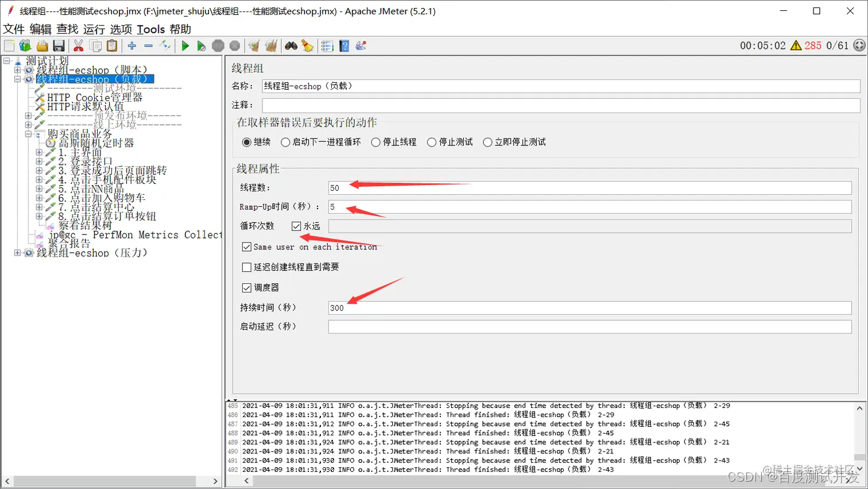The height and width of the screenshot is (489, 868).
Task: Expand all nodes with plus icon
Action: pyautogui.click(x=132, y=46)
